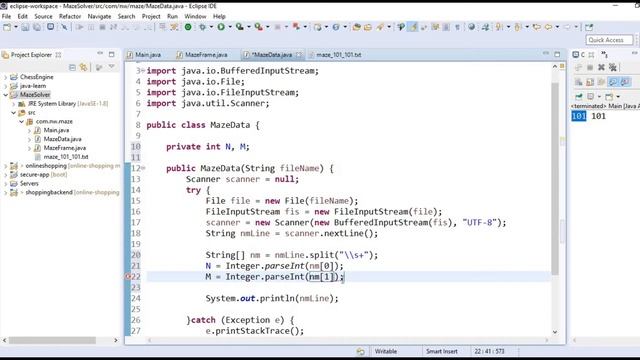Toggle Show Console on standard output change
640x360 pixels.
[x=613, y=82]
